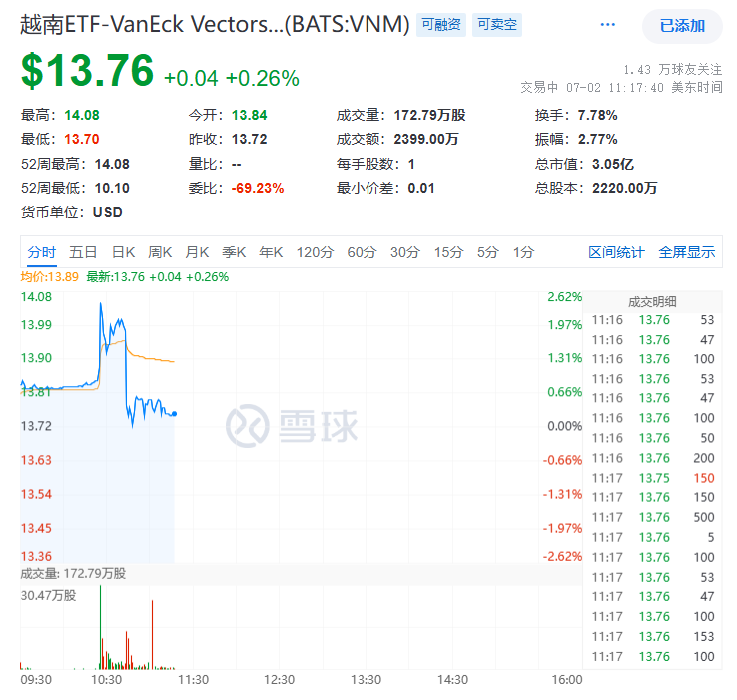Click the trade row with volume 500
Image resolution: width=737 pixels, height=700 pixels.
pos(653,517)
